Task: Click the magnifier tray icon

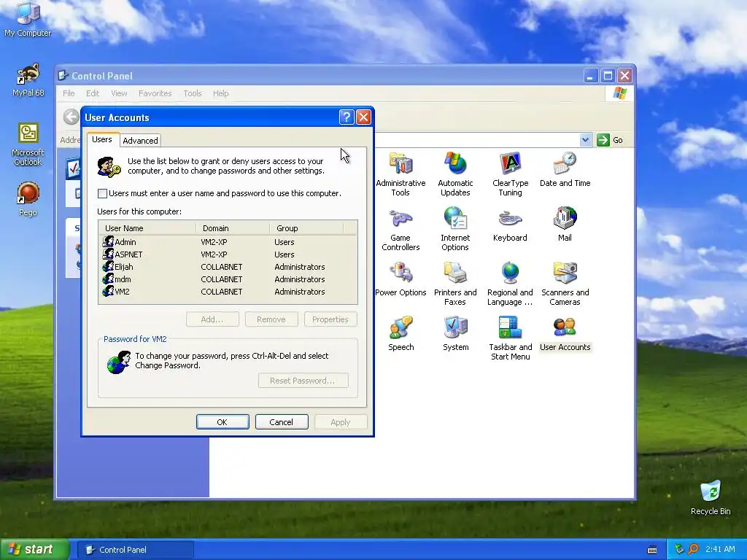Action: tap(693, 550)
